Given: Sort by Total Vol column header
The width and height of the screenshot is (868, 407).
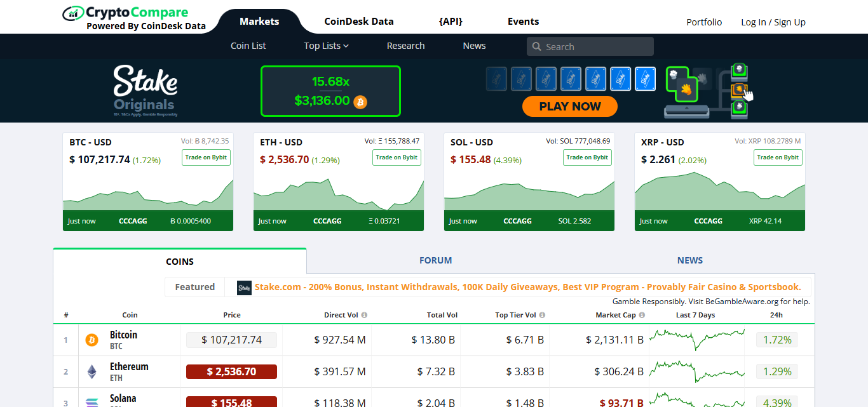Looking at the screenshot, I should (x=442, y=315).
